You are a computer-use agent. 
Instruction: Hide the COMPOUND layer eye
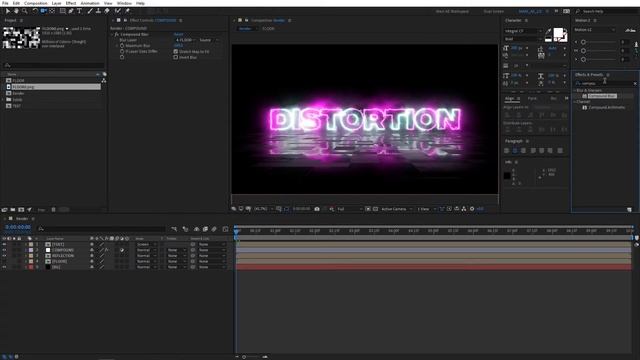pos(4,250)
